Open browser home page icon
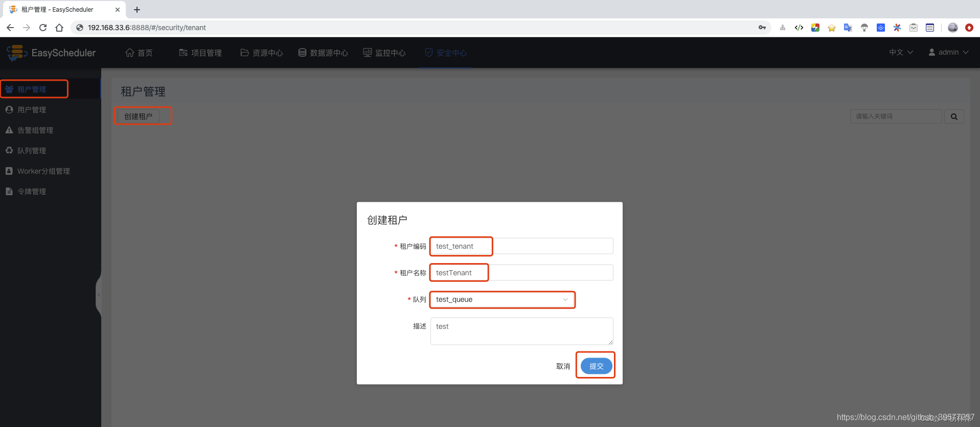Viewport: 980px width, 427px height. (x=59, y=28)
